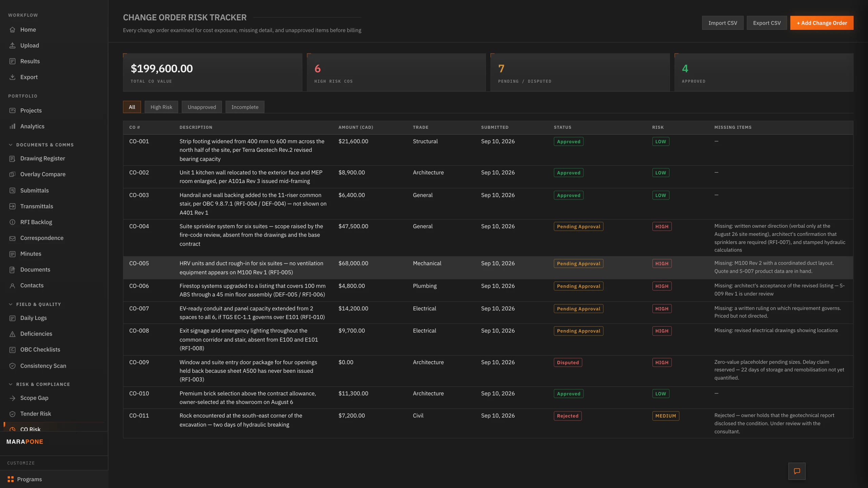Click Pending / Disputed count card

(580, 73)
